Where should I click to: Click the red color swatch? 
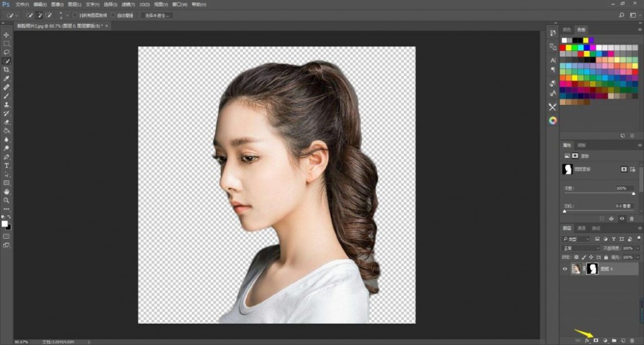[563, 47]
